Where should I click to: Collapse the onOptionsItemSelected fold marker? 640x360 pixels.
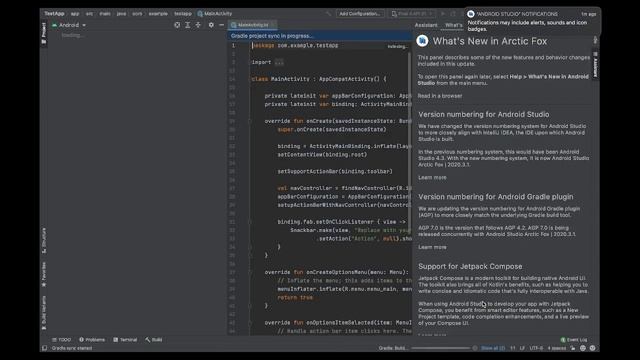pyautogui.click(x=250, y=322)
